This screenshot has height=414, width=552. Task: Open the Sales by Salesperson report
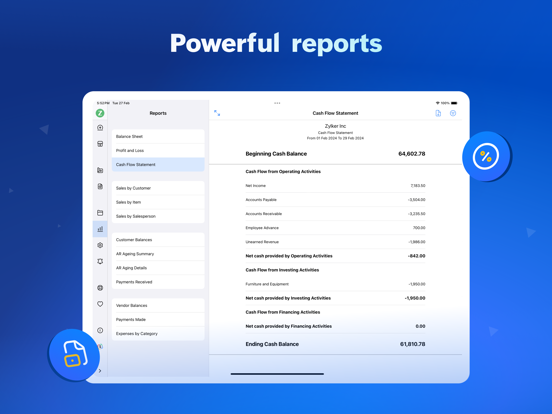click(158, 216)
